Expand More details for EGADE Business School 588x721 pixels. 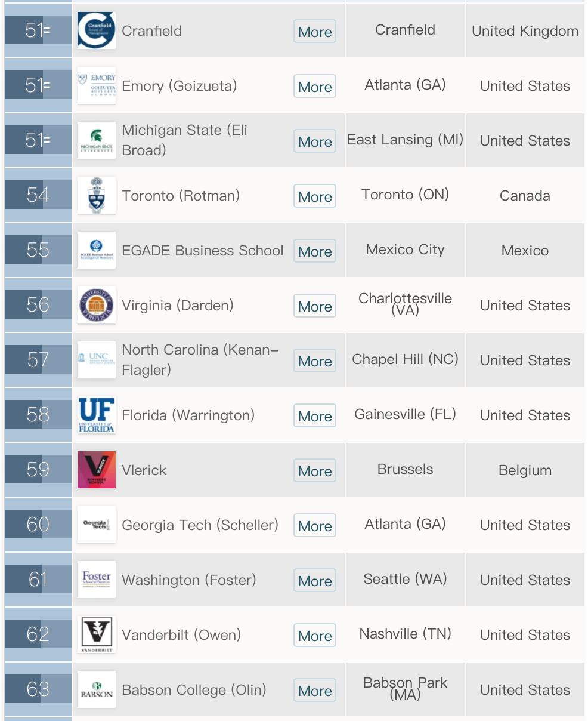pyautogui.click(x=315, y=251)
